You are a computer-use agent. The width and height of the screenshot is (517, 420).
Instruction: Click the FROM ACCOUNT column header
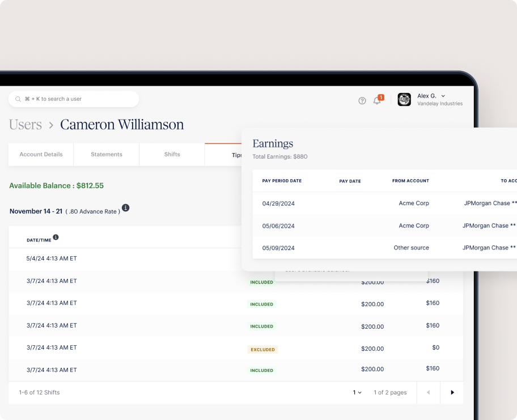pos(410,181)
